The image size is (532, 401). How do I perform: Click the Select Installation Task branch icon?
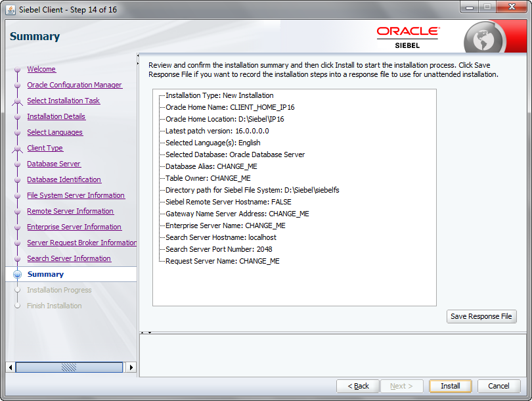pyautogui.click(x=17, y=101)
